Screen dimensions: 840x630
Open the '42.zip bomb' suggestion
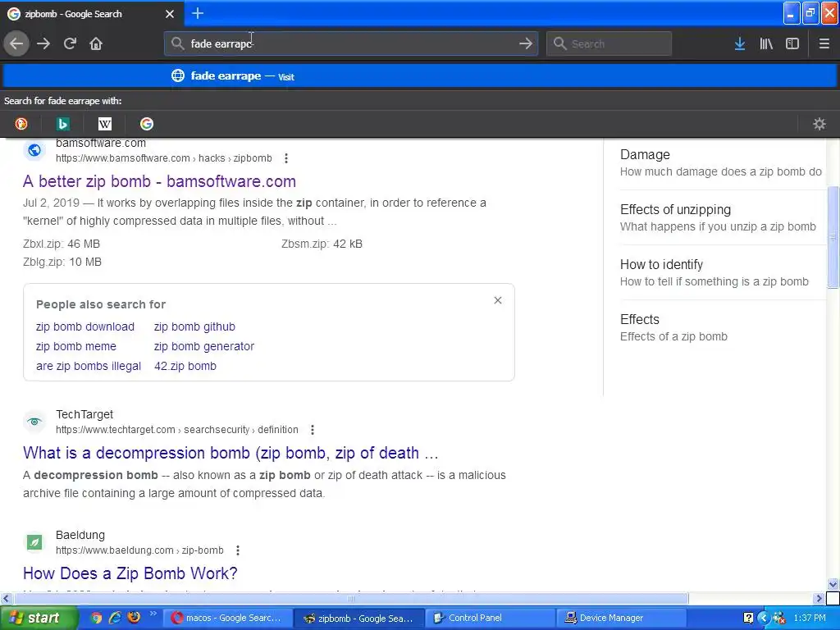pos(185,367)
